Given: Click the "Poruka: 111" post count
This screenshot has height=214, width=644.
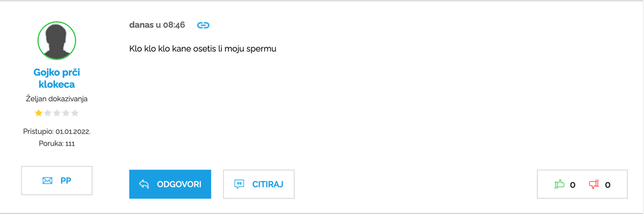Looking at the screenshot, I should coord(57,144).
